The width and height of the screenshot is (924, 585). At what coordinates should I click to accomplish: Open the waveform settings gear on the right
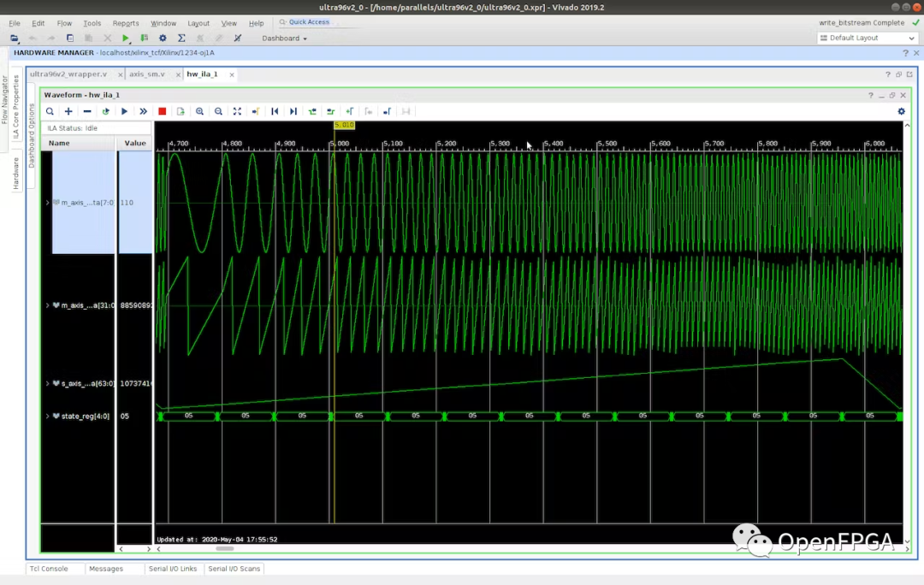tap(901, 111)
